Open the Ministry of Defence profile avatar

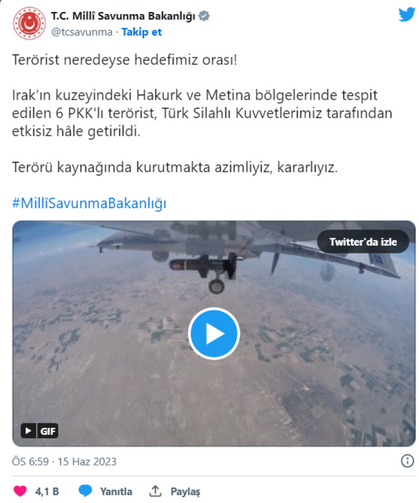pyautogui.click(x=29, y=23)
